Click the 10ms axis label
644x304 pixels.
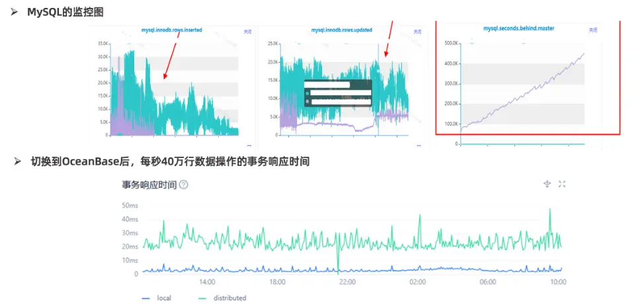coord(130,260)
